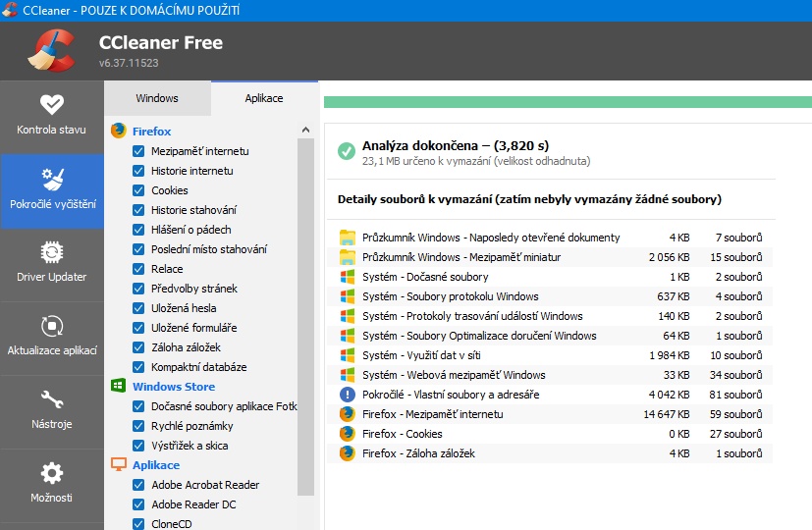Uncheck Kompaktní databáze checkbox
Viewport: 812px width, 530px height.
tap(138, 367)
